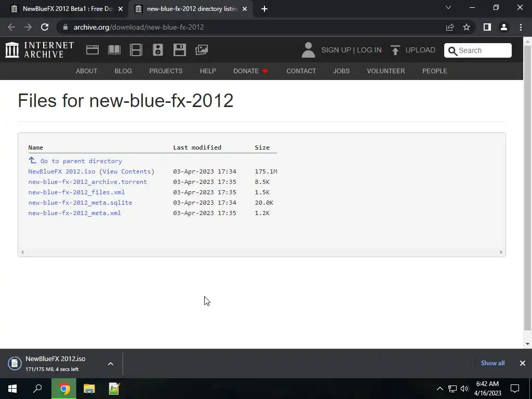Open the Texts book icon
Image resolution: width=532 pixels, height=399 pixels.
pyautogui.click(x=114, y=50)
